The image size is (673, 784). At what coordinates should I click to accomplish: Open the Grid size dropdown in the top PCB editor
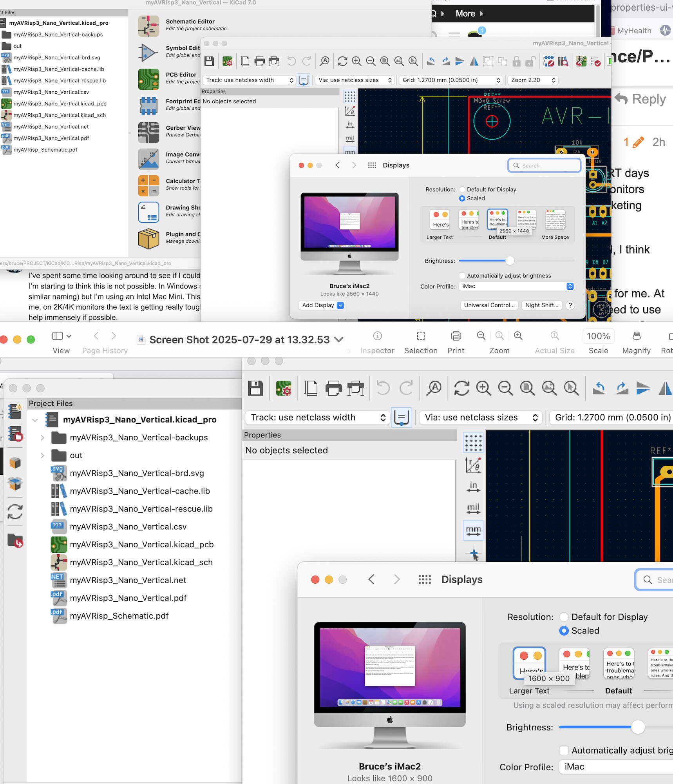click(x=451, y=80)
